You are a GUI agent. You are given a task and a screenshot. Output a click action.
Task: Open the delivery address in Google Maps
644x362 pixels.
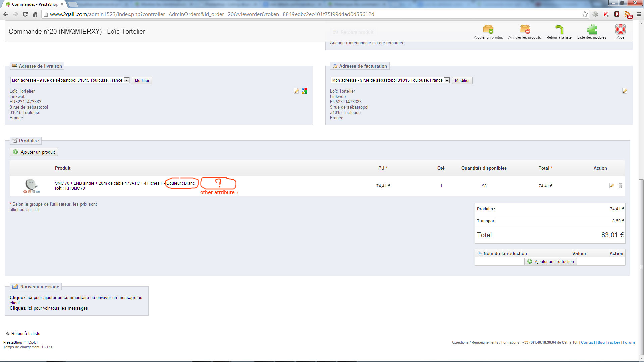click(x=304, y=91)
